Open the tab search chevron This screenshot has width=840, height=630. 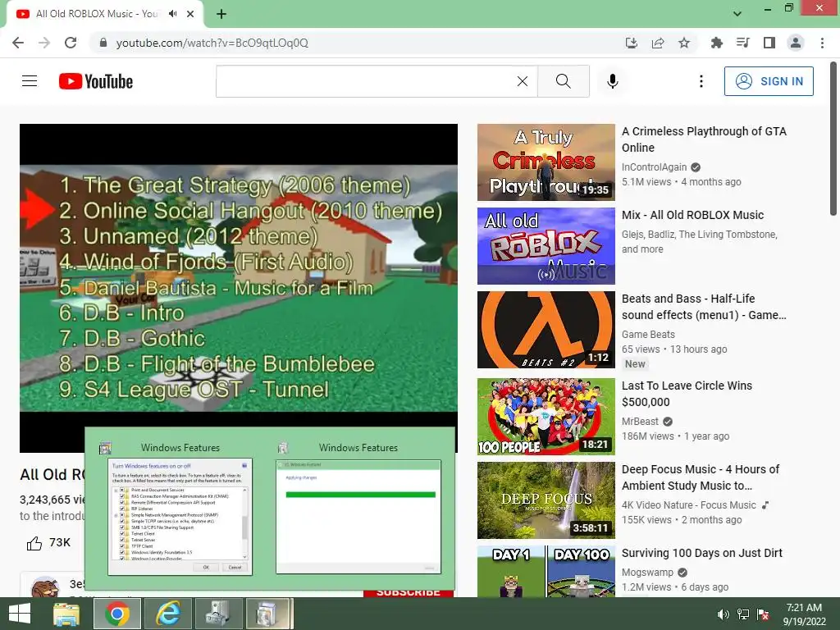[737, 14]
